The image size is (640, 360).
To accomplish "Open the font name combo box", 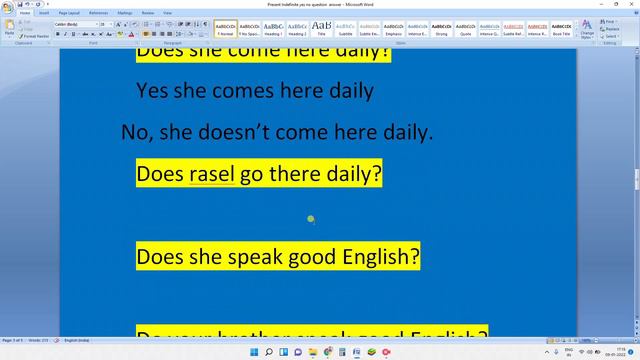I will (x=76, y=24).
